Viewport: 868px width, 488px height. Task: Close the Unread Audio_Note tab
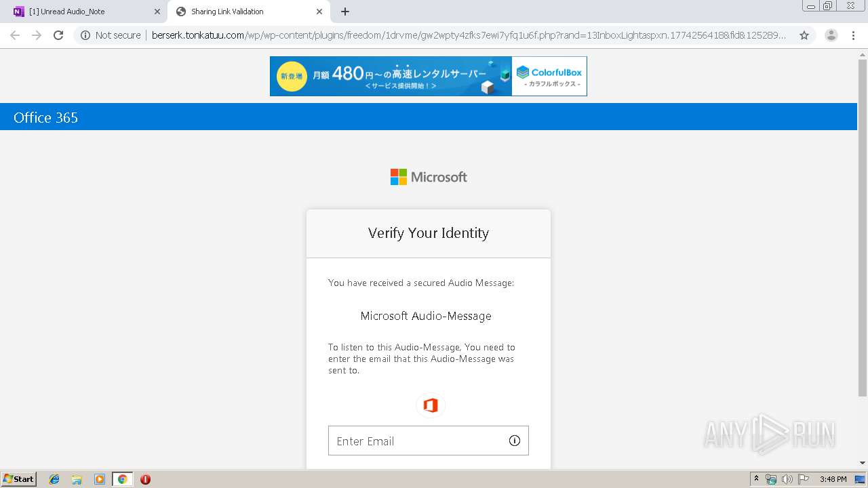tap(157, 12)
